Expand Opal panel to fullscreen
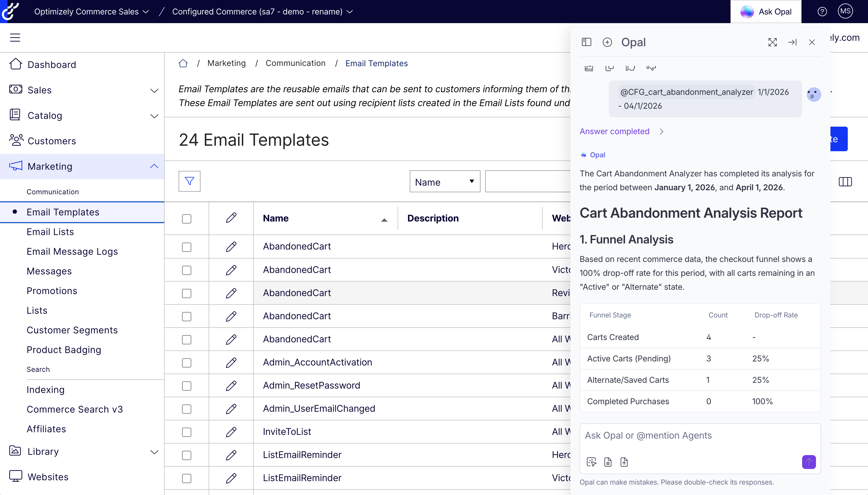The width and height of the screenshot is (868, 495). 772,42
